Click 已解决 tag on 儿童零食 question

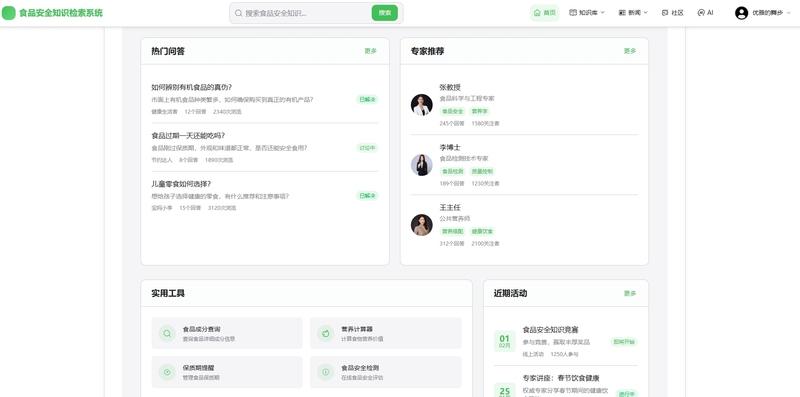click(367, 196)
